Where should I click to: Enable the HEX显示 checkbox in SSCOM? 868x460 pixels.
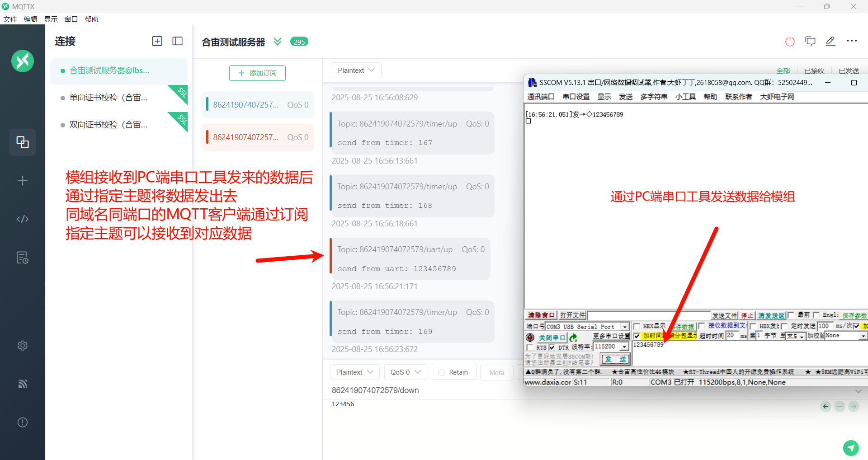tap(637, 326)
